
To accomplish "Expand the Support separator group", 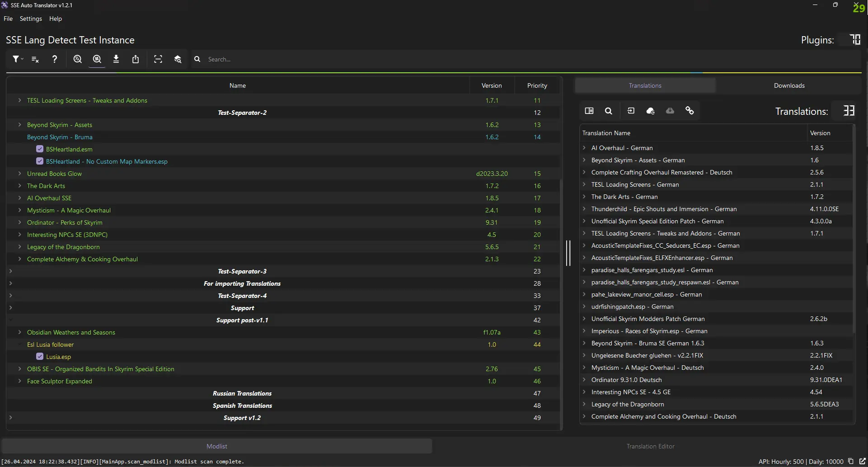I will click(x=10, y=308).
